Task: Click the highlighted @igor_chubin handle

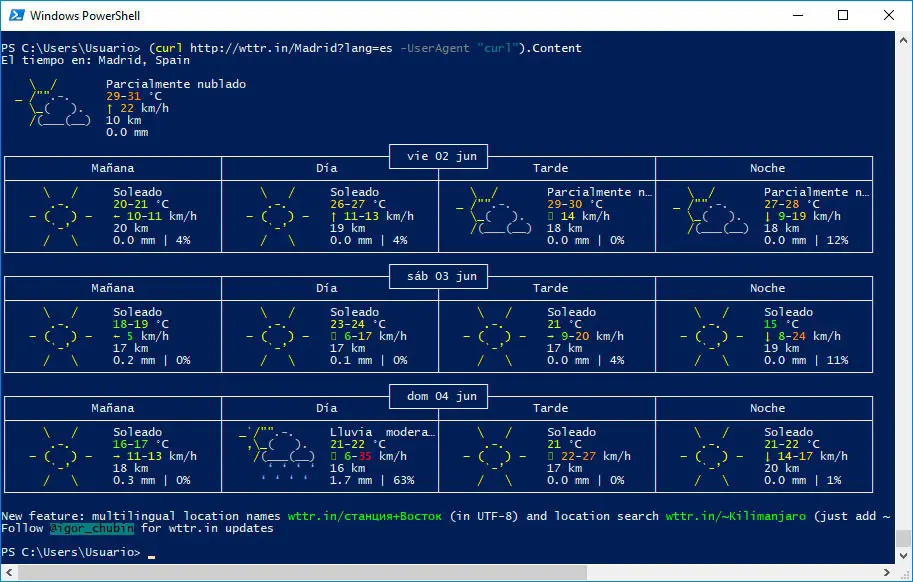Action: (91, 528)
